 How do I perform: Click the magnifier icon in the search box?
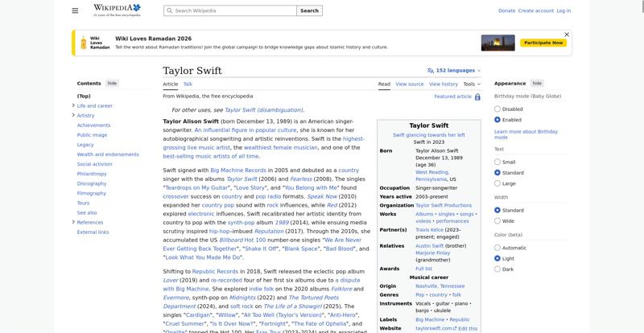(169, 11)
